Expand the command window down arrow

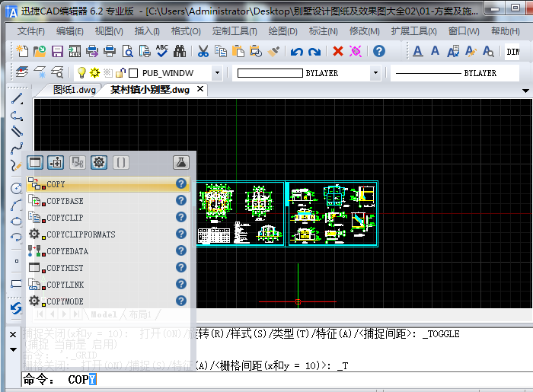(13, 349)
